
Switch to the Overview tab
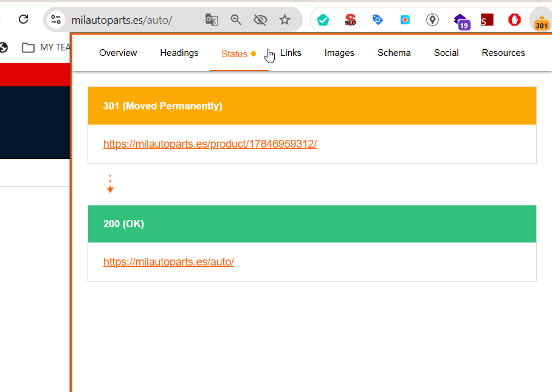(118, 53)
